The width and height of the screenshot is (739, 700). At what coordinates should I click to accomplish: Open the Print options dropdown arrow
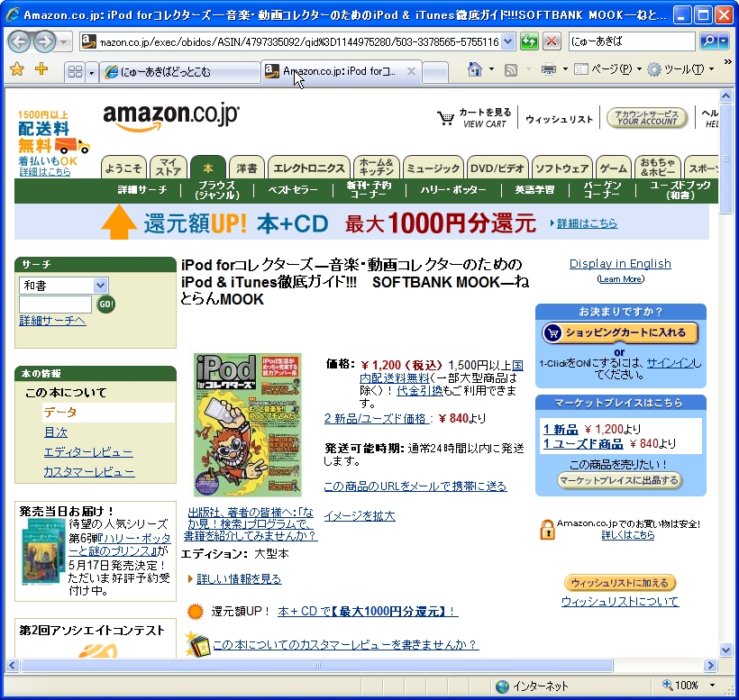tap(565, 69)
